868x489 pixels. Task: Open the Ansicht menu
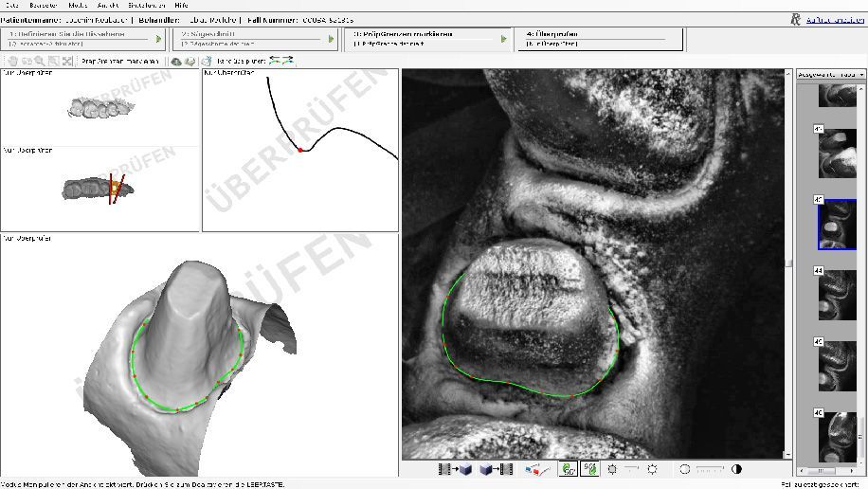108,5
